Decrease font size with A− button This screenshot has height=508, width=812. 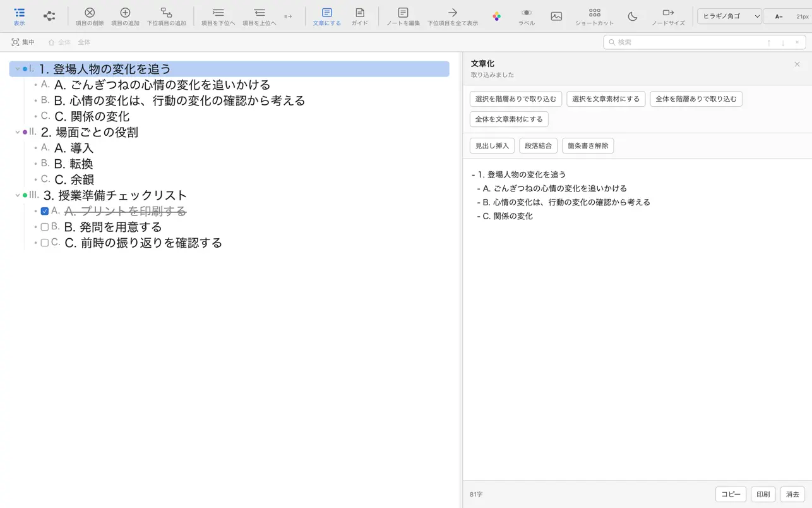click(779, 16)
